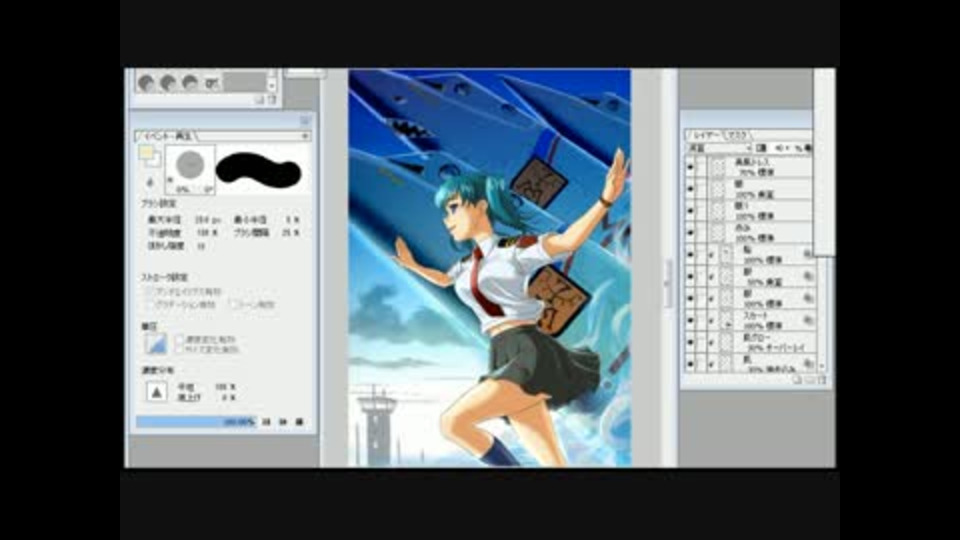
Task: Switch to the マスク tab
Action: (x=738, y=135)
